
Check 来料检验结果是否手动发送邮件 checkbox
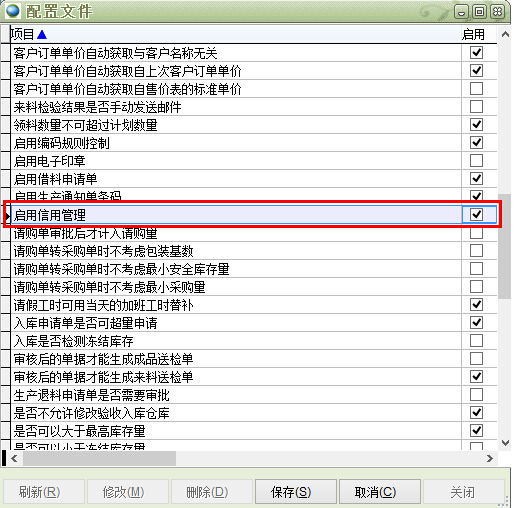[476, 106]
